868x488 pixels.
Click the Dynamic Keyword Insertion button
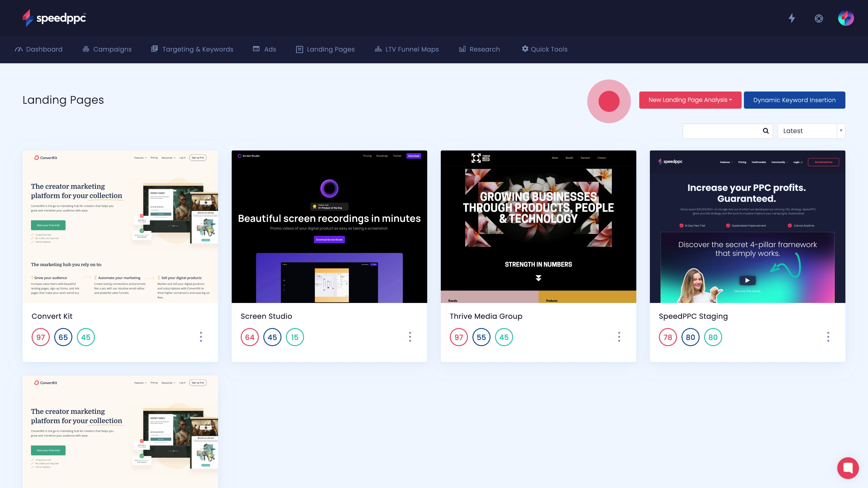tap(794, 100)
